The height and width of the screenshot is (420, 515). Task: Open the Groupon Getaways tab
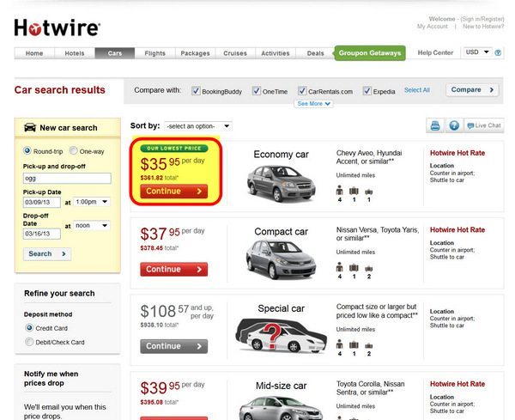tap(370, 53)
